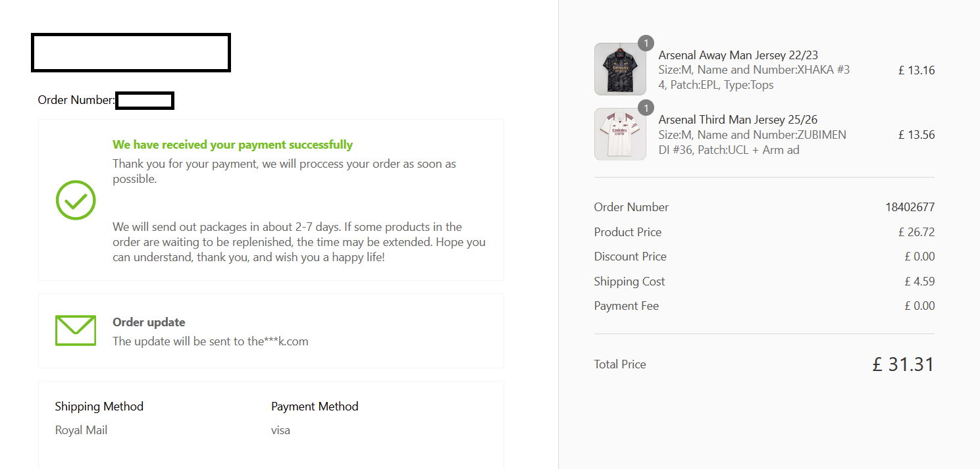The height and width of the screenshot is (469, 980).
Task: Click the redacted store logo at top
Action: coord(131,53)
